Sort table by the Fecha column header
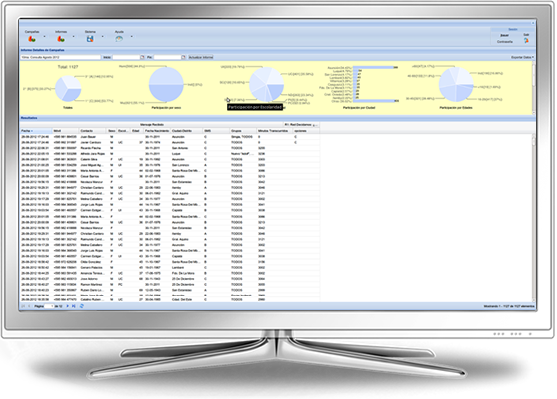The image size is (557, 399). [36, 131]
